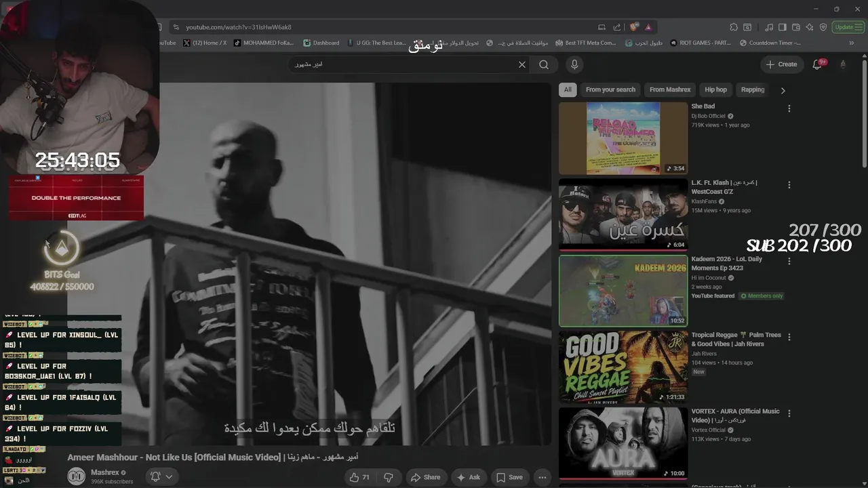Click the video player frame
Viewport: 868px width, 488px height.
pos(309,264)
